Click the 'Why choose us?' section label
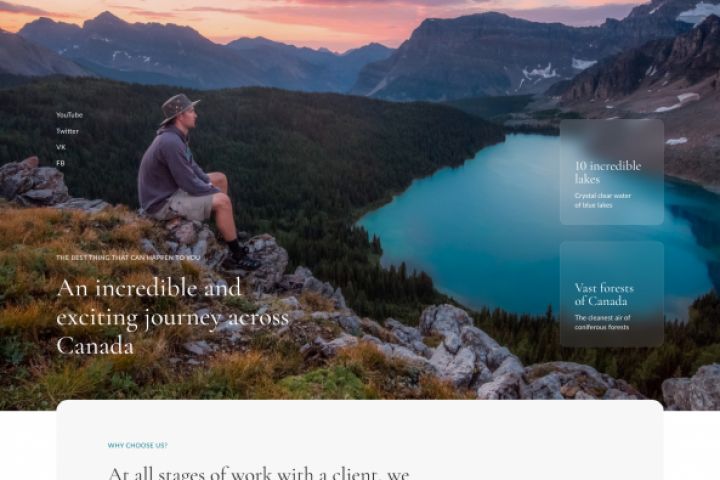Viewport: 720px width, 480px height. coord(138,445)
